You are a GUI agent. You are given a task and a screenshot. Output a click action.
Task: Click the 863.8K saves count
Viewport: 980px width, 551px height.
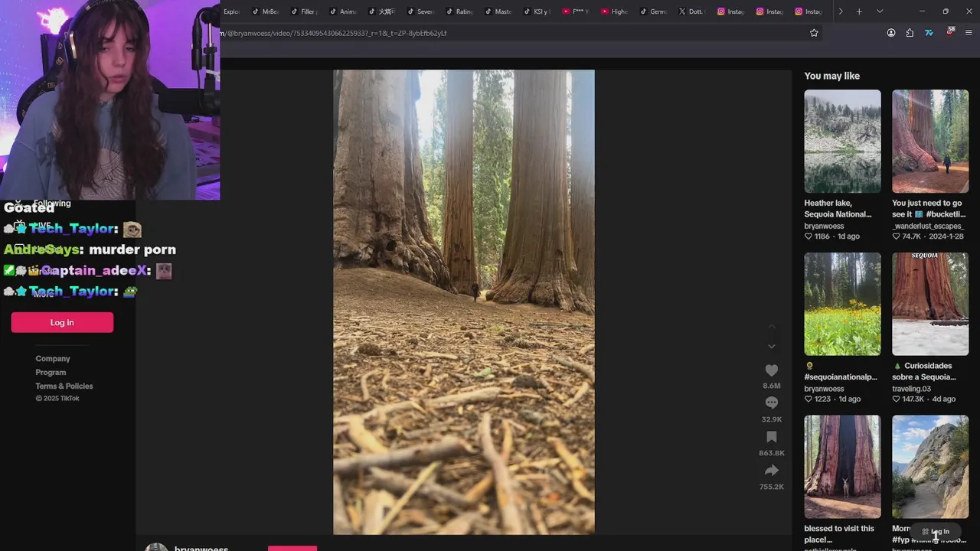point(772,453)
